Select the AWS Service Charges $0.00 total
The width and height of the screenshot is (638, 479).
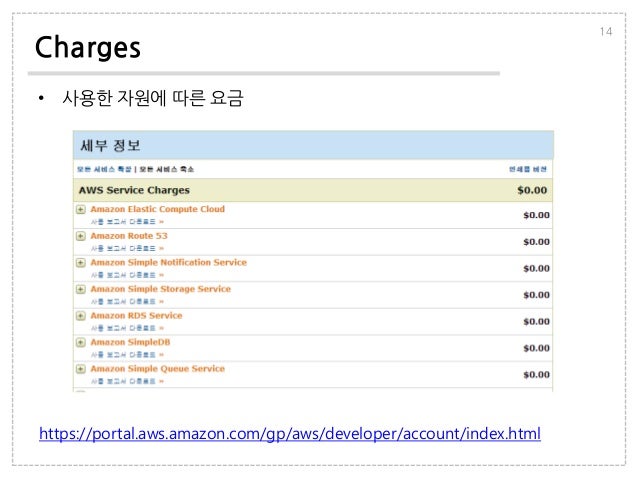click(x=532, y=190)
